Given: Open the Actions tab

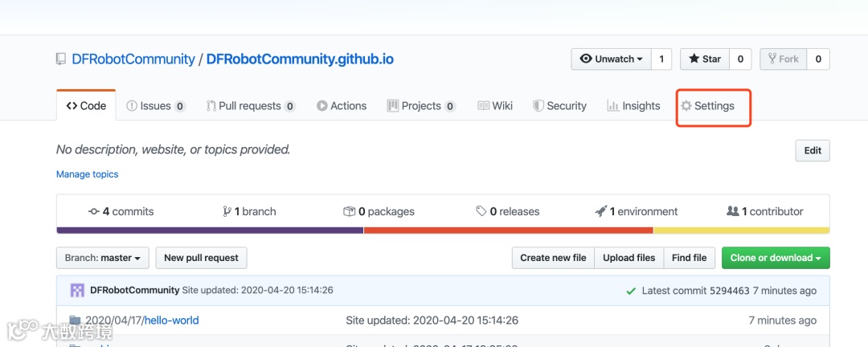Looking at the screenshot, I should [342, 106].
